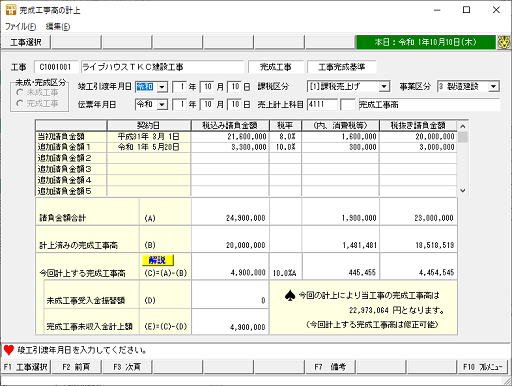This screenshot has width=512, height=386.
Task: Click the spade icon in the note panel
Action: click(x=290, y=295)
